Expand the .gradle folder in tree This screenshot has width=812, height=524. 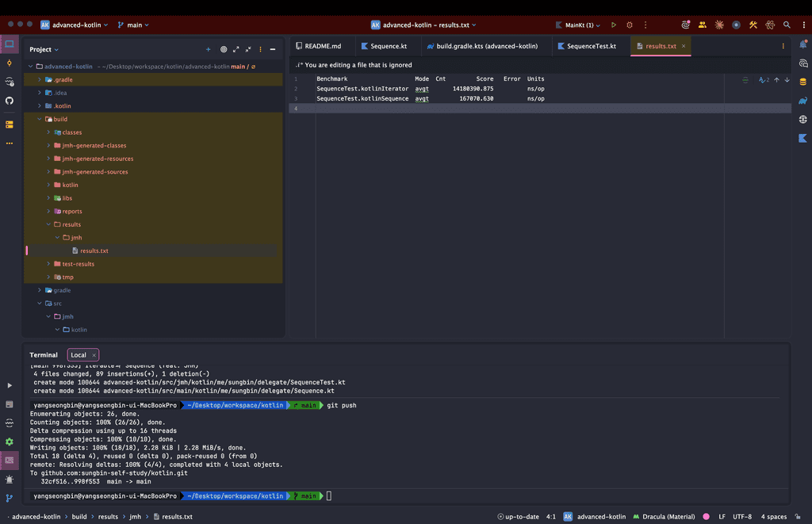[39, 79]
